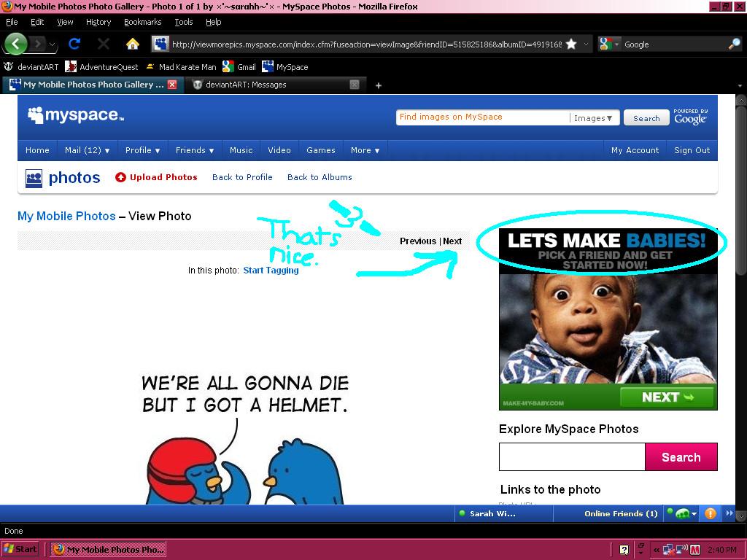Screen dimensions: 747x560
Task: Click the green NEXT ad button
Action: click(667, 397)
